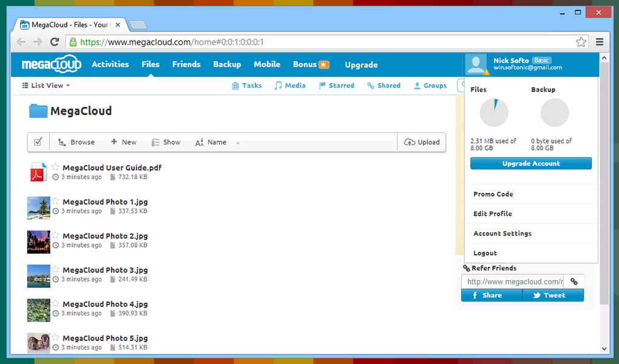This screenshot has height=364, width=619.
Task: Click the MegaCloud folder icon
Action: click(38, 111)
